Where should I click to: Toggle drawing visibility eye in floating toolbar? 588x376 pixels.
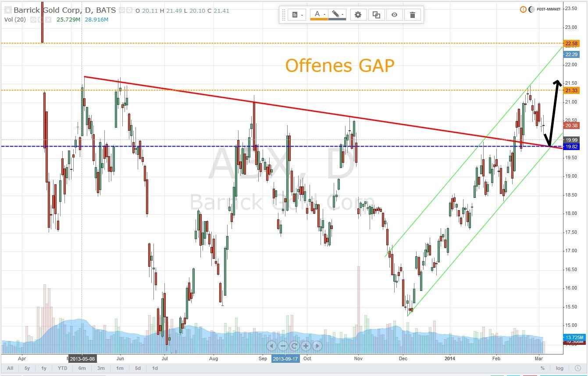tap(395, 15)
